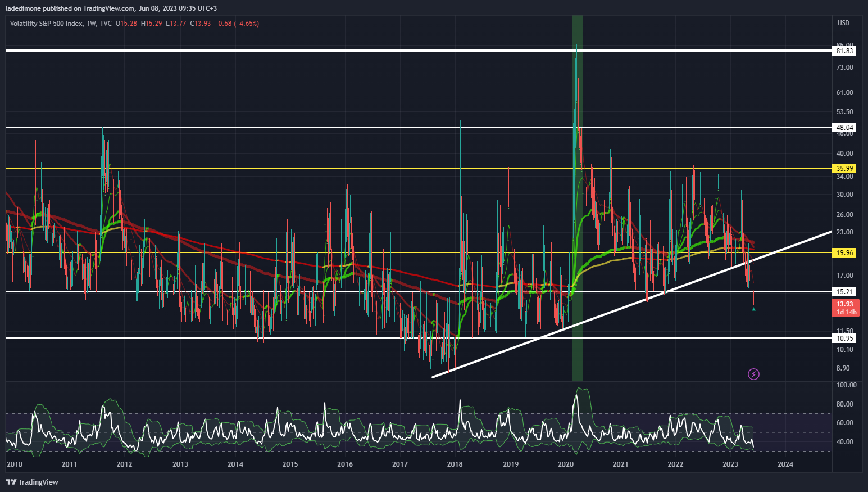Select the green highlighted 2020 vertical band

pos(578,198)
